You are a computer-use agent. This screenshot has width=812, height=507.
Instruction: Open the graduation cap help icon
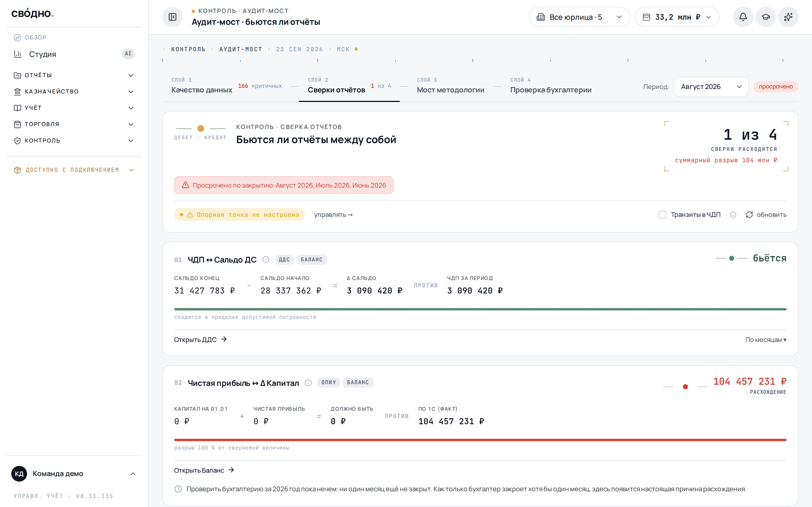click(x=765, y=17)
